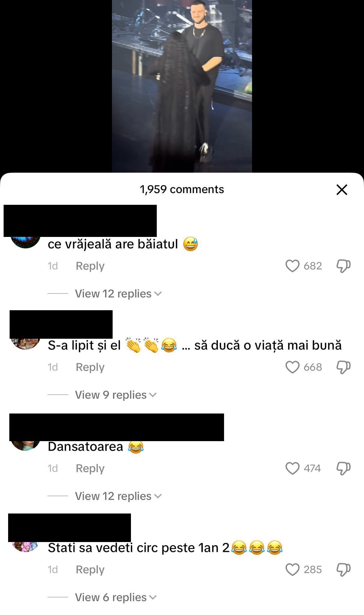Dislike the 'S-a lipit și el' comment
Screen dimensions: 364x615
343,367
